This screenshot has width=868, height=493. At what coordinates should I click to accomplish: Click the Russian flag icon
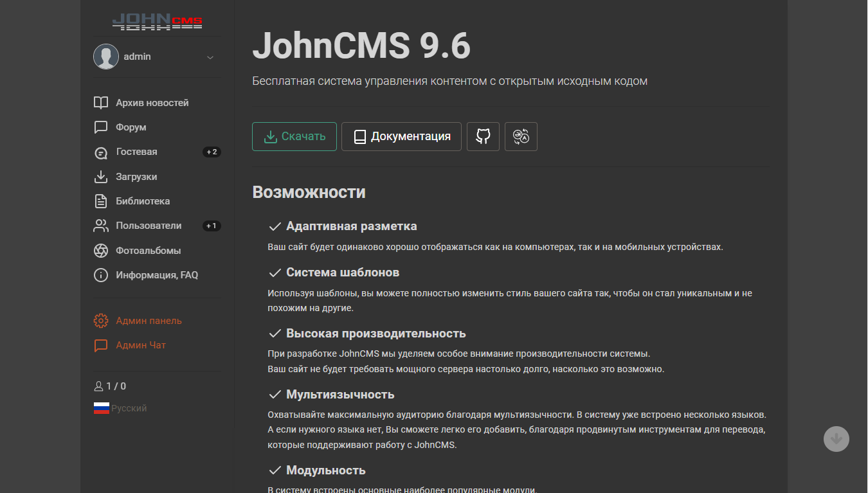102,408
